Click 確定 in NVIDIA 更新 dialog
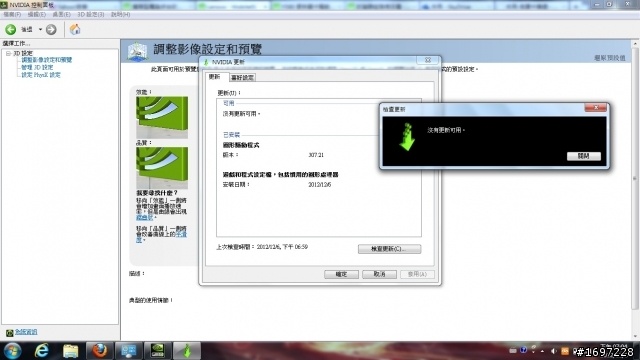640x360 pixels. 341,274
